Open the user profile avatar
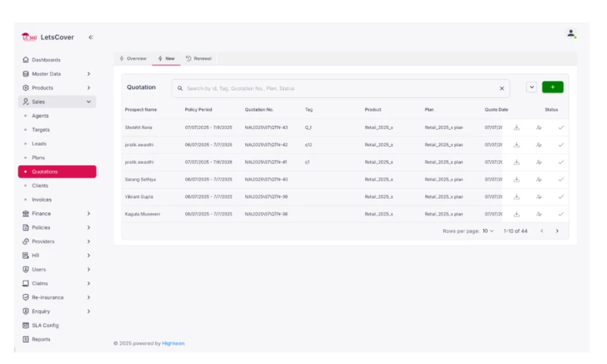607x364 pixels. pos(571,33)
